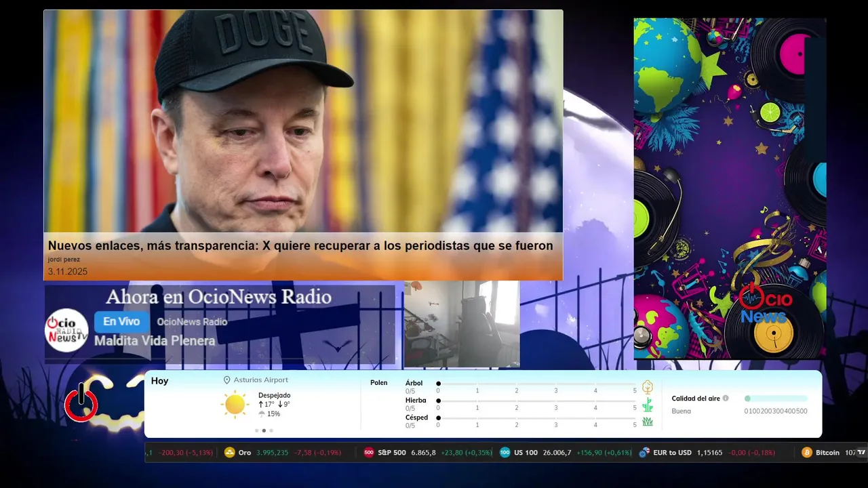Click the Polen section label
This screenshot has width=868, height=488.
379,383
